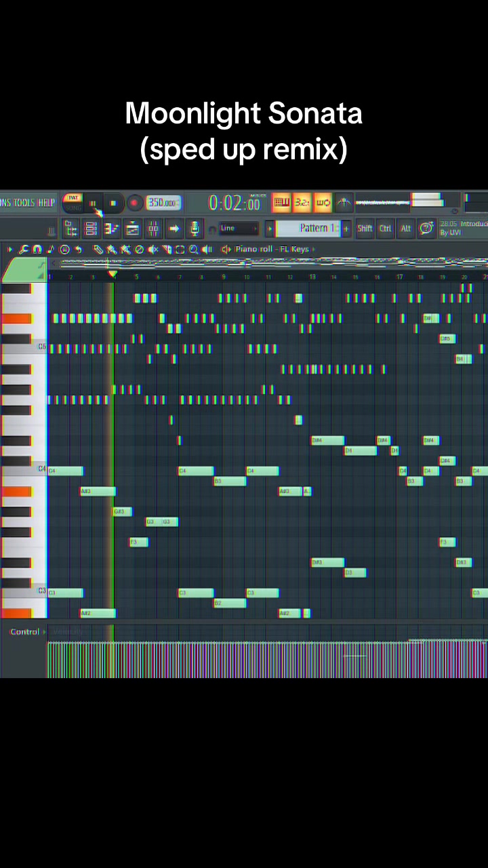Viewport: 488px width, 868px height.
Task: Click the 350.000 tempo field
Action: pos(163,203)
